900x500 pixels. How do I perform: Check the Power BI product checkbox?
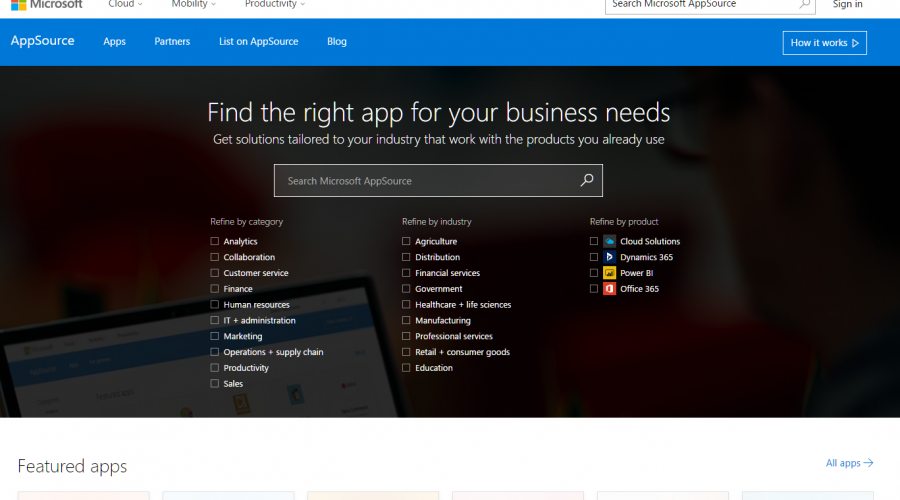tap(594, 273)
